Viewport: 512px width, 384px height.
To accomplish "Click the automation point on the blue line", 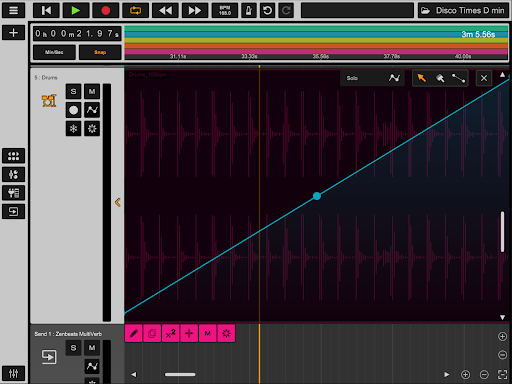I will [x=317, y=196].
